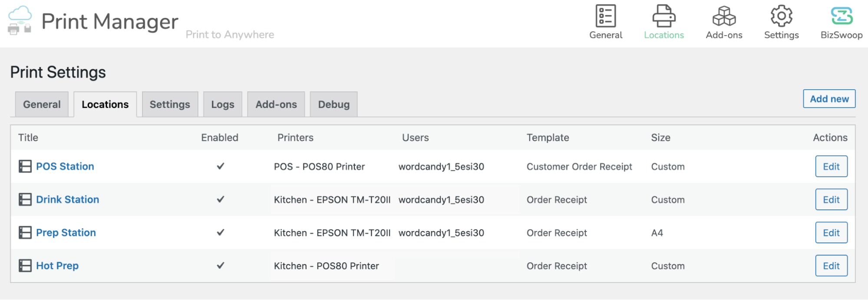Open the Add-ons boxes icon
868x300 pixels.
(724, 16)
